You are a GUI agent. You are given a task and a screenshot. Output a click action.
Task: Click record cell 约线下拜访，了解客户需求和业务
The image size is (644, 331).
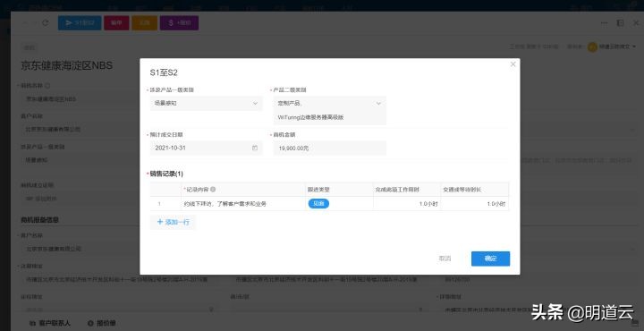(242, 204)
